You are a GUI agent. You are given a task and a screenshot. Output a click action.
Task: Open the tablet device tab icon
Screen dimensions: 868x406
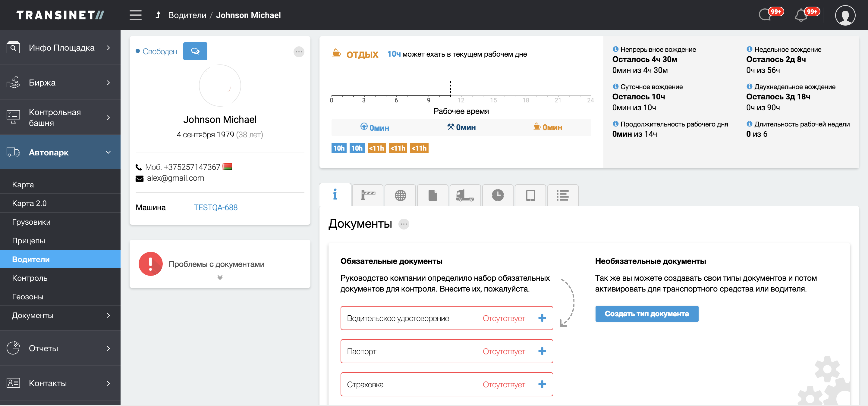point(530,195)
